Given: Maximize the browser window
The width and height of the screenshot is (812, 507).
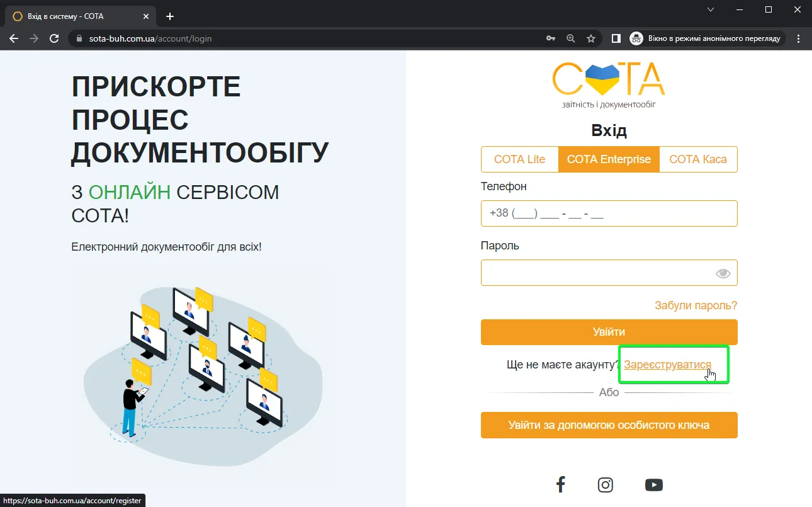Looking at the screenshot, I should (x=769, y=9).
